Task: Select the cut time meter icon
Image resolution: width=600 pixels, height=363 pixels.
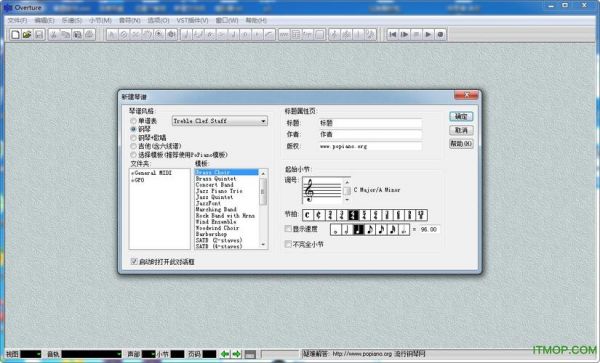Action: (319, 215)
